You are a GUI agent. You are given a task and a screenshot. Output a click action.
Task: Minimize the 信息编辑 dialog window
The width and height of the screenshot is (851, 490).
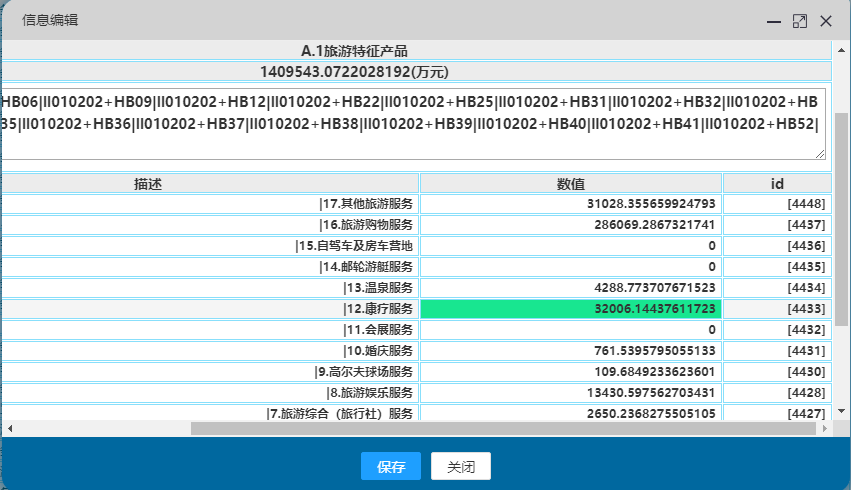point(774,21)
